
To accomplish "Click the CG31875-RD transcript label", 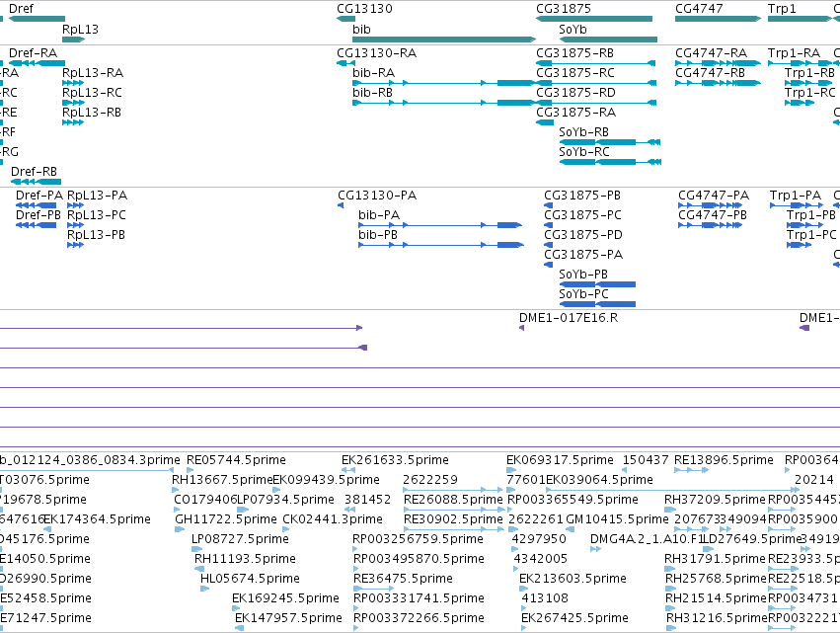I will (575, 92).
